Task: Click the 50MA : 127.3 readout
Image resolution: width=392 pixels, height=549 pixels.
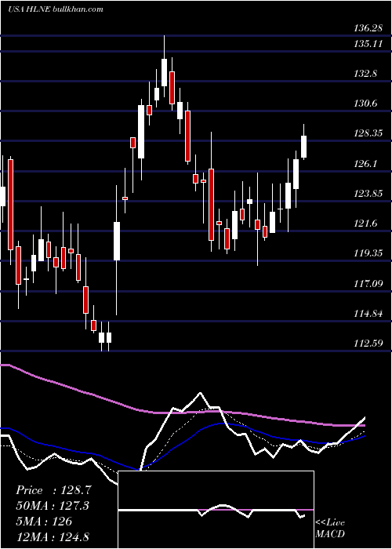Action: pyautogui.click(x=53, y=506)
